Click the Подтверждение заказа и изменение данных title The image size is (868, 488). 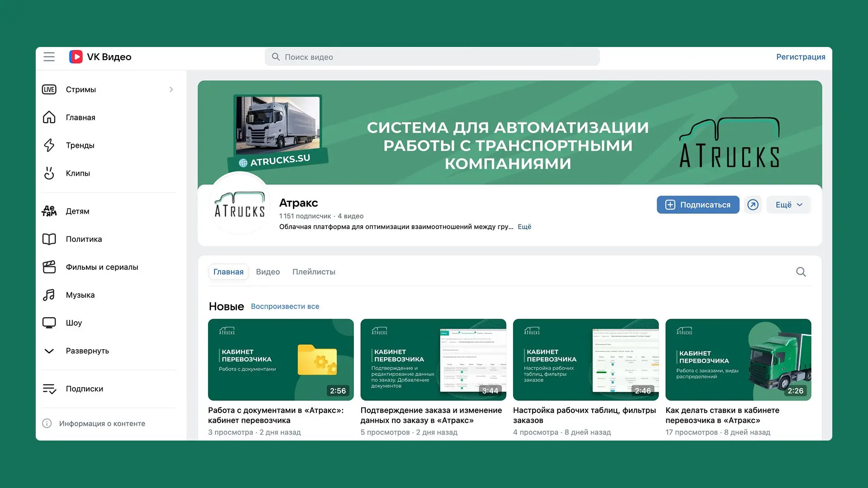[431, 415]
